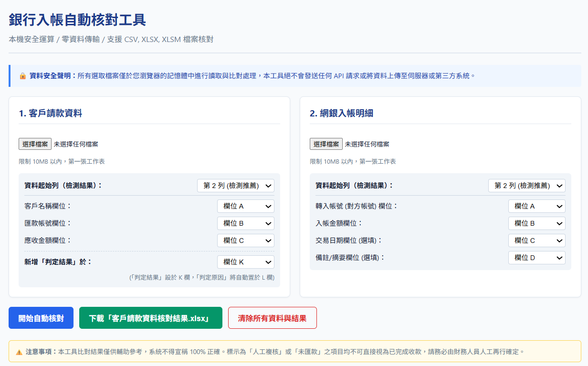The height and width of the screenshot is (366, 588).
Task: Click the 轉入帳號 (對方帳號) 欄位 label
Action: [357, 206]
